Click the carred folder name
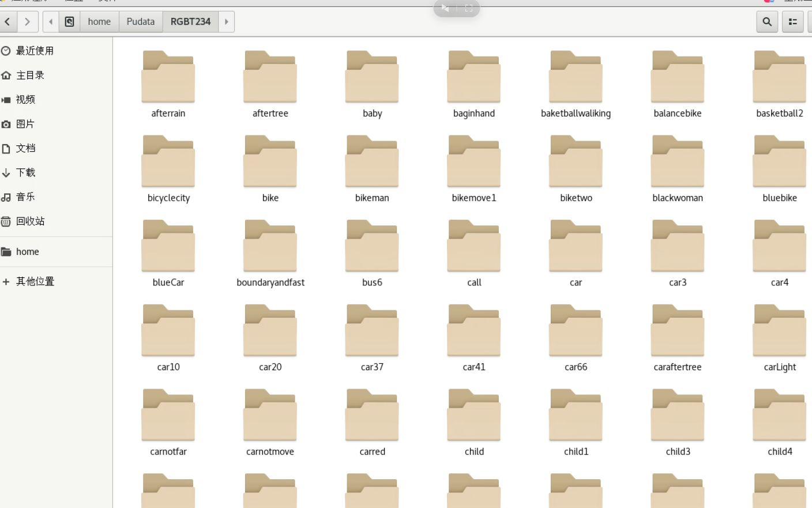 (372, 452)
